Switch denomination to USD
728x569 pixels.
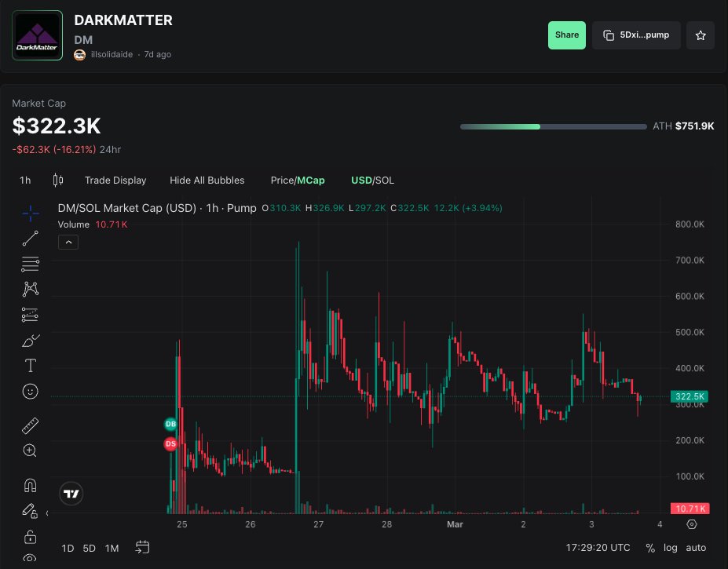361,180
